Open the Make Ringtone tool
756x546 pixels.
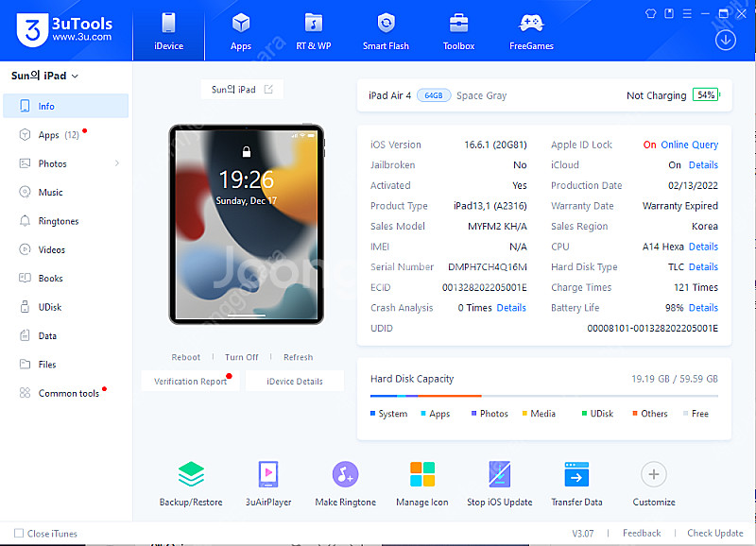coord(345,484)
